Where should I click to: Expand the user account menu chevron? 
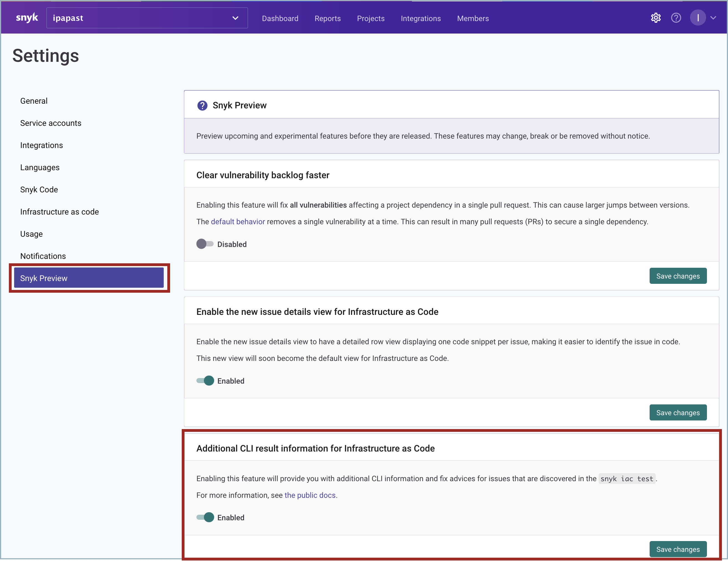click(x=713, y=18)
